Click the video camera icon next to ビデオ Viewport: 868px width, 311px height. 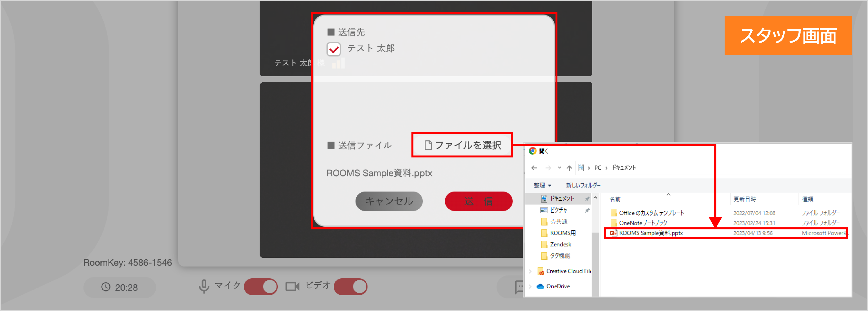point(292,286)
